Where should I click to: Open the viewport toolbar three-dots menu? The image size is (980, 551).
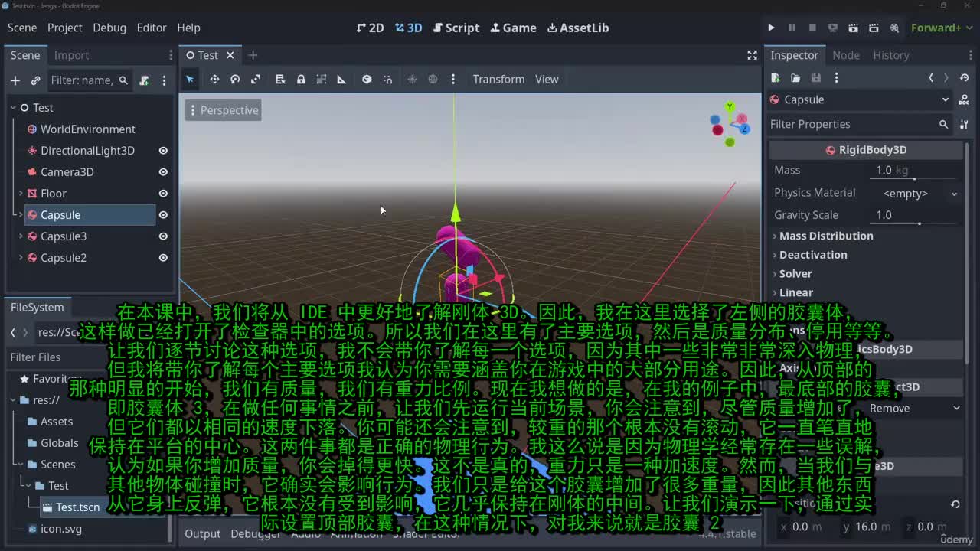point(453,79)
